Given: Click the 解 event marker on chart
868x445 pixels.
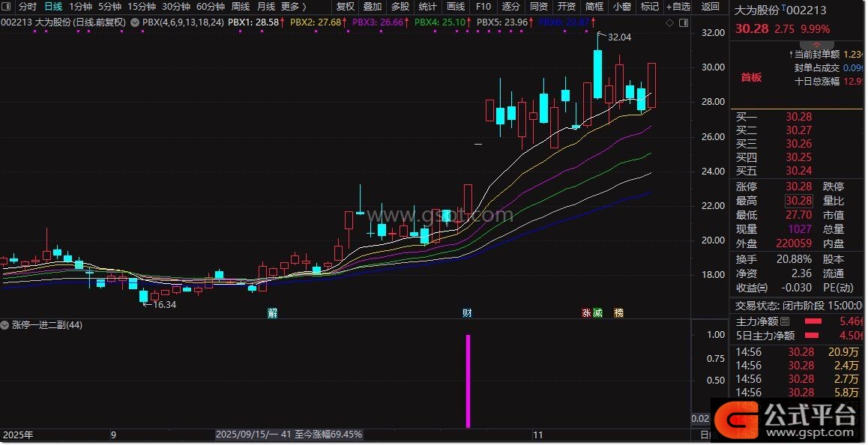Looking at the screenshot, I should pos(272,312).
